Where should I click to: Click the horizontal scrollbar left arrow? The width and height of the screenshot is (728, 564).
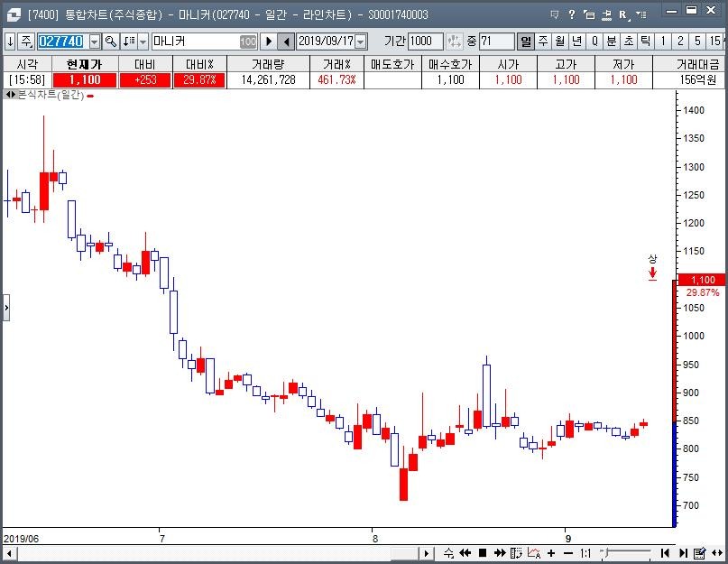pyautogui.click(x=8, y=553)
